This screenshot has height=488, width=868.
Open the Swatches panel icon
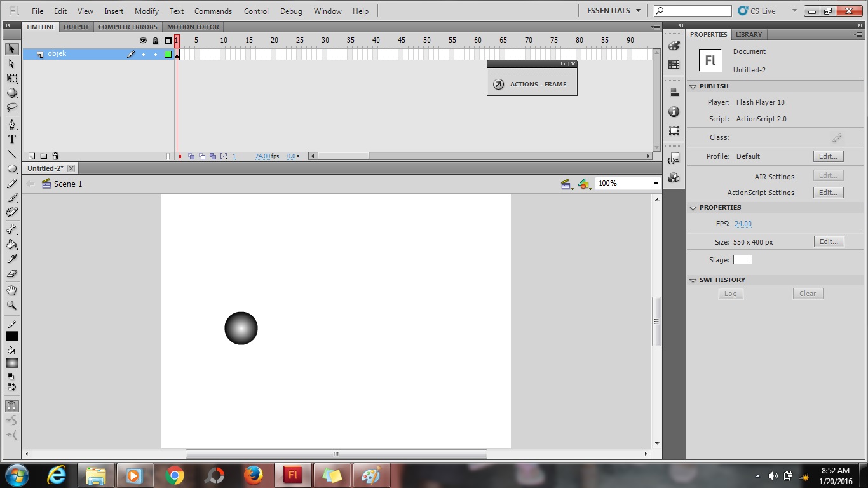click(x=674, y=65)
